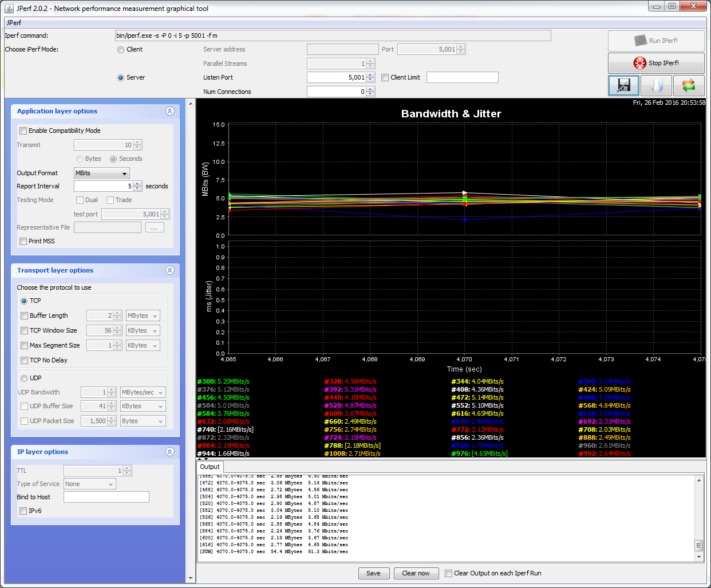Viewport: 711px width, 588px height.
Task: Click inside the Bind to Host field
Action: point(106,497)
